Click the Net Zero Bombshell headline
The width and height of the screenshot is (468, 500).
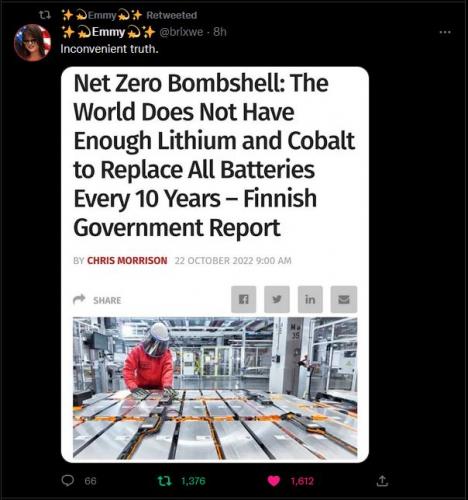pyautogui.click(x=214, y=155)
